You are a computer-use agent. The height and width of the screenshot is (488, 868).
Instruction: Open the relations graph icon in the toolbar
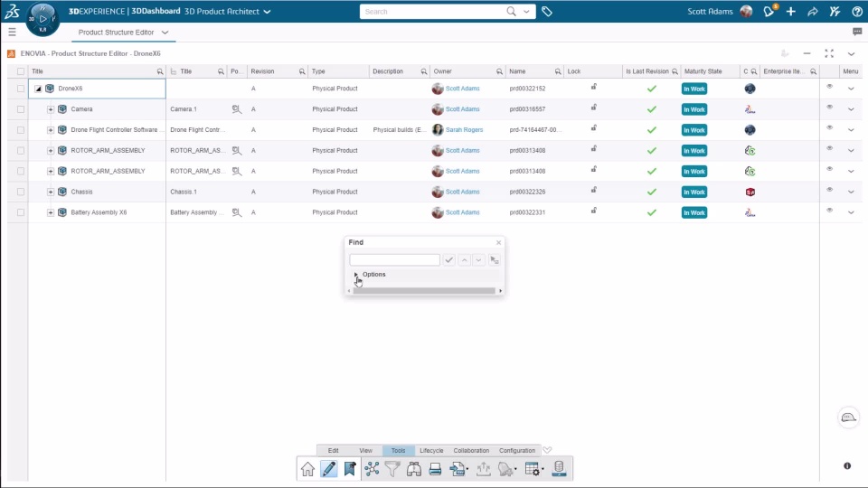372,469
